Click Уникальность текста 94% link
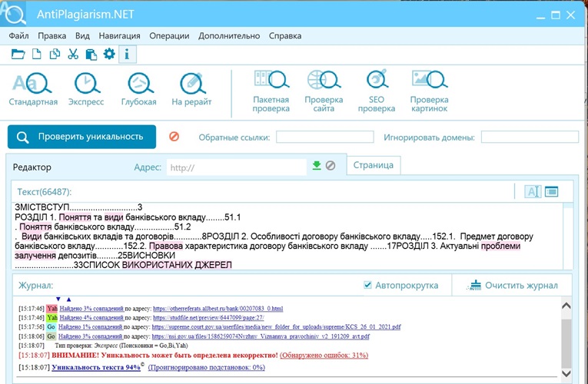The width and height of the screenshot is (588, 384). [96, 367]
